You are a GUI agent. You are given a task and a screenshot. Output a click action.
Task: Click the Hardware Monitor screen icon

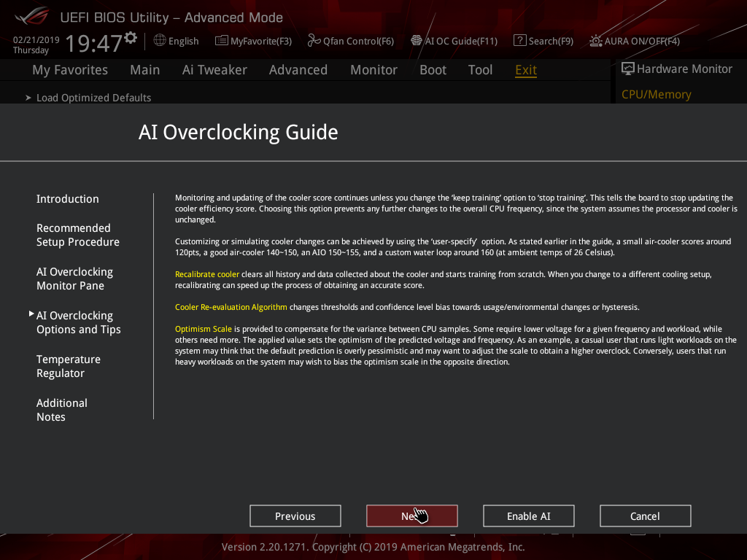[x=628, y=69]
